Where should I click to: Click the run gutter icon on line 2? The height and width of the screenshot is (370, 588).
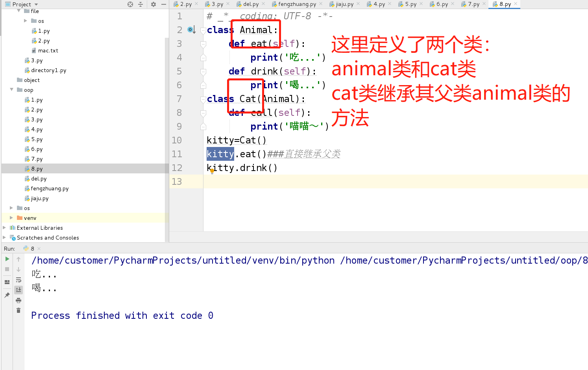191,29
